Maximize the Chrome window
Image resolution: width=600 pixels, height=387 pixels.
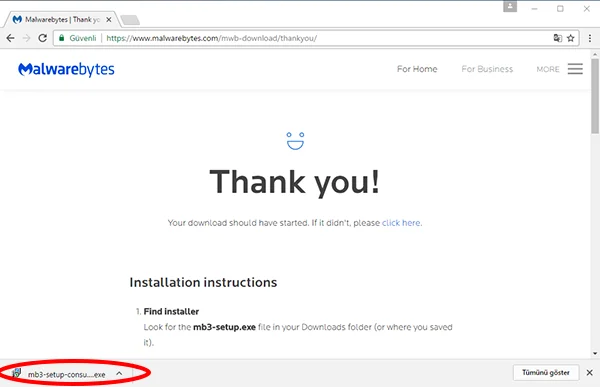(560, 8)
